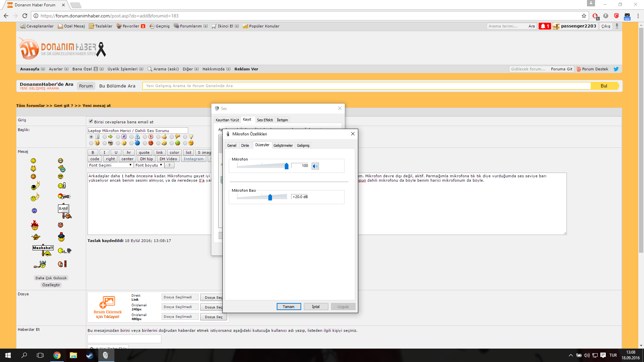The width and height of the screenshot is (644, 362).
Task: Click the Tamam button
Action: click(288, 307)
